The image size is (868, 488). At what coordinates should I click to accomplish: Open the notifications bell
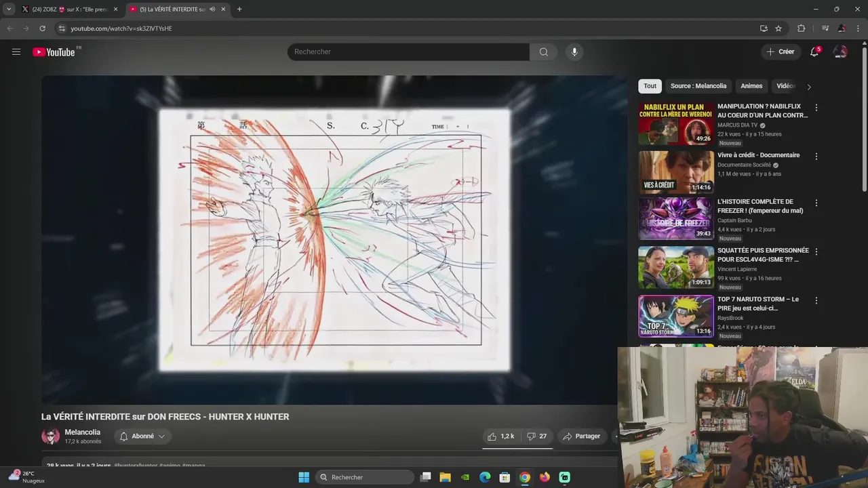coord(814,52)
